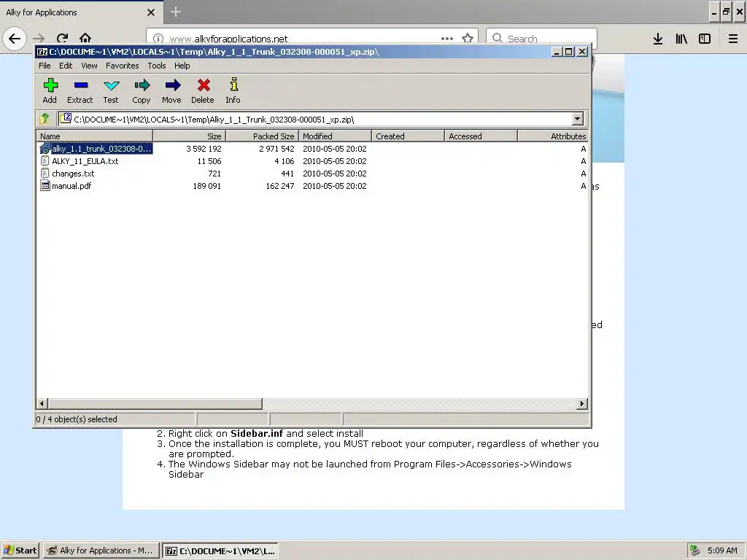Click the Copy toolbar icon
The height and width of the screenshot is (560, 747).
[142, 86]
